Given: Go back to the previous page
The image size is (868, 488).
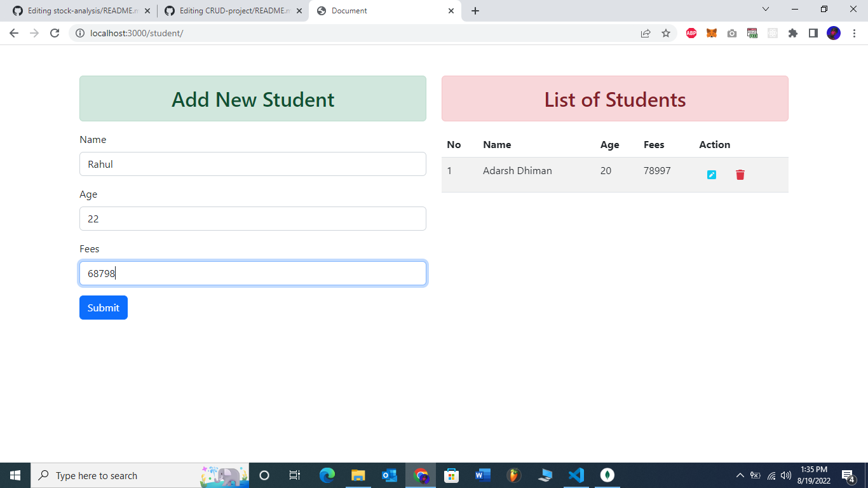Looking at the screenshot, I should (14, 33).
